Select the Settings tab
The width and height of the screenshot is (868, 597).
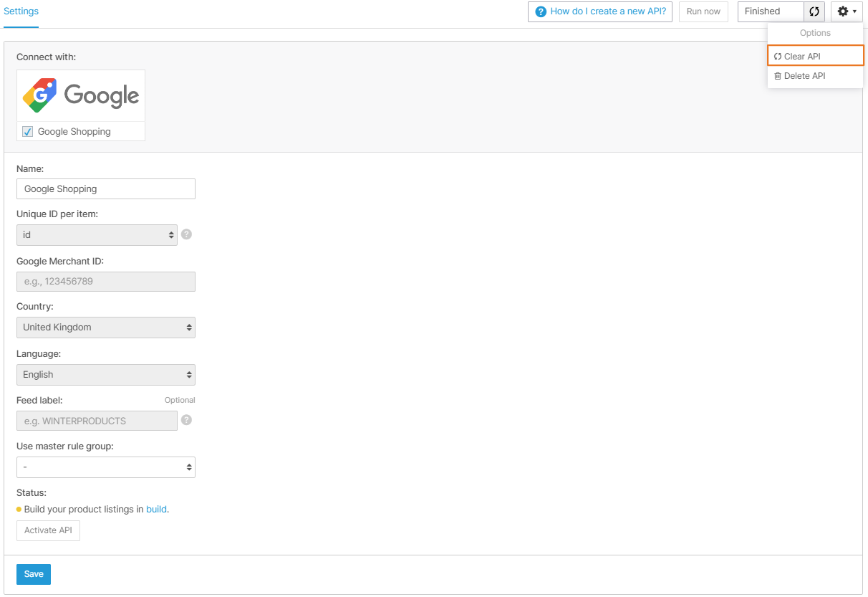pyautogui.click(x=21, y=11)
